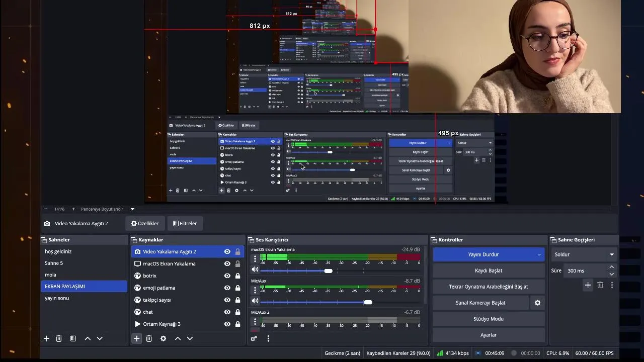Hide the takipçi sayısı source

[227, 300]
